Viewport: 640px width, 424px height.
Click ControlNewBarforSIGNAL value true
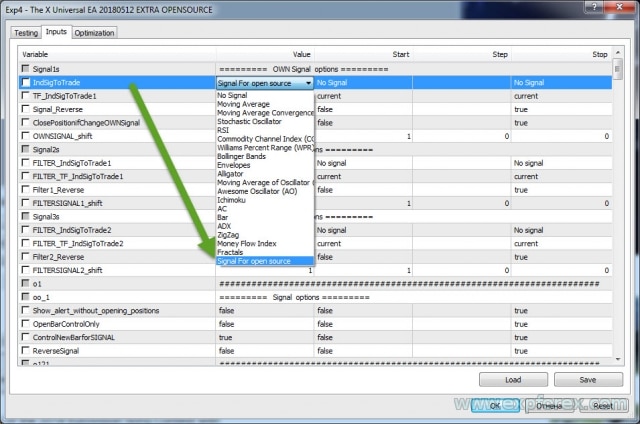225,337
